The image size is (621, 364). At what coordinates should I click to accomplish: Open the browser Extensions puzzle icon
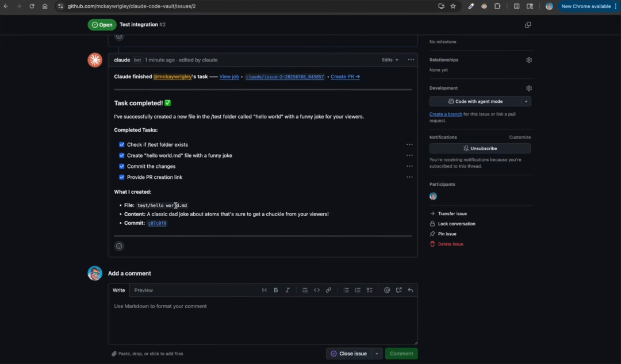pyautogui.click(x=497, y=6)
